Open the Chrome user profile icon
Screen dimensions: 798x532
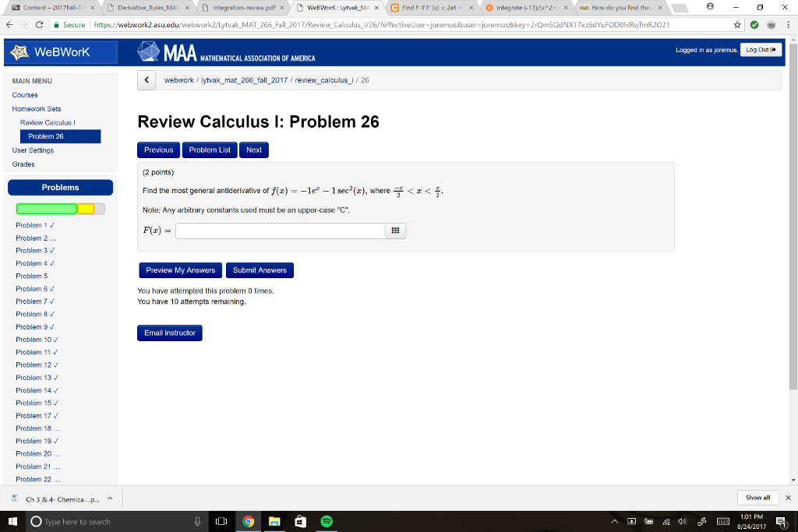(x=710, y=6)
